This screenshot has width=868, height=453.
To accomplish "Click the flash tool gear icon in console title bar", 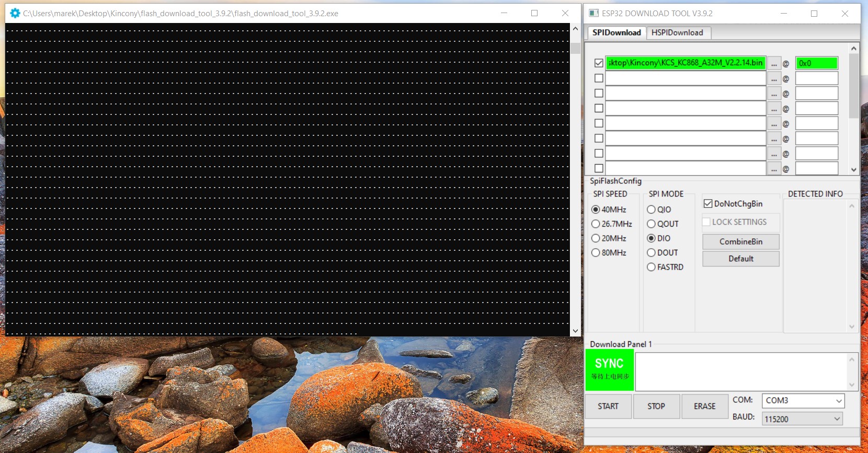I will click(x=15, y=13).
